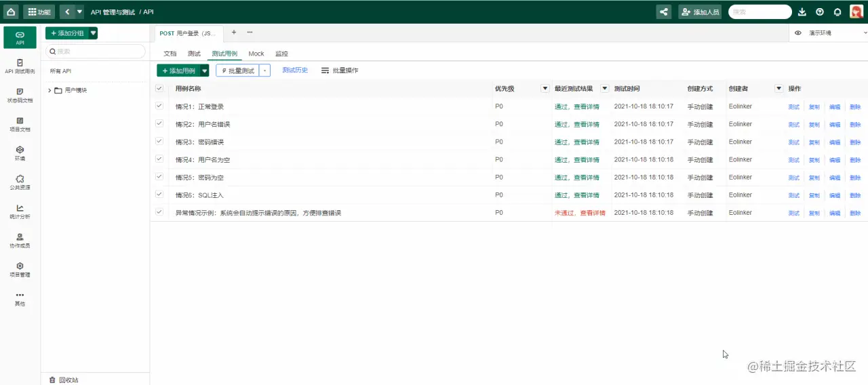
Task: Open API 测试用例 in sidebar
Action: pyautogui.click(x=20, y=66)
